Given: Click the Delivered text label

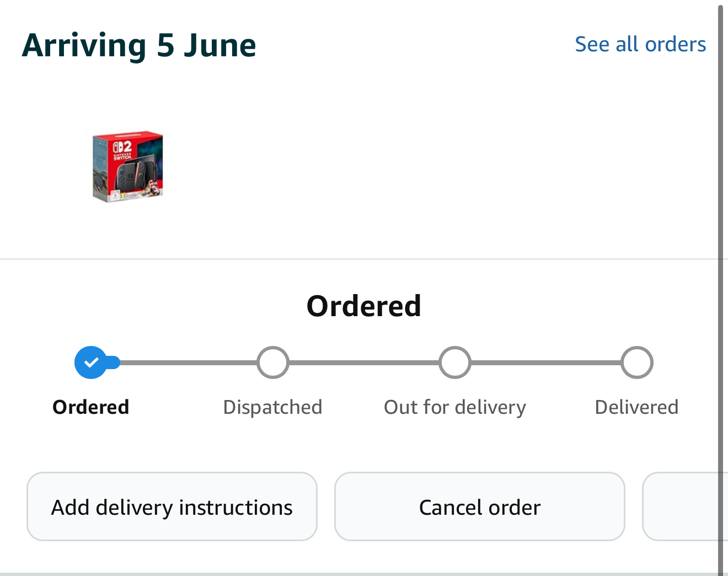Looking at the screenshot, I should 637,407.
